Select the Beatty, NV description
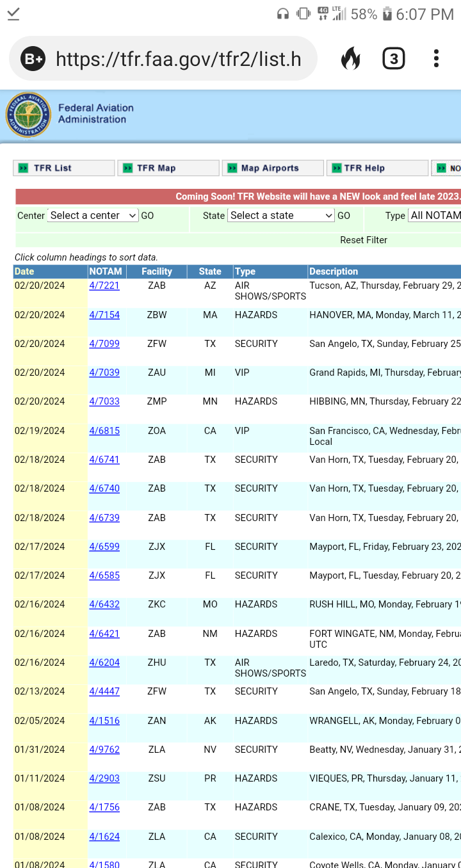Screen dimensions: 461x868 point(385,750)
